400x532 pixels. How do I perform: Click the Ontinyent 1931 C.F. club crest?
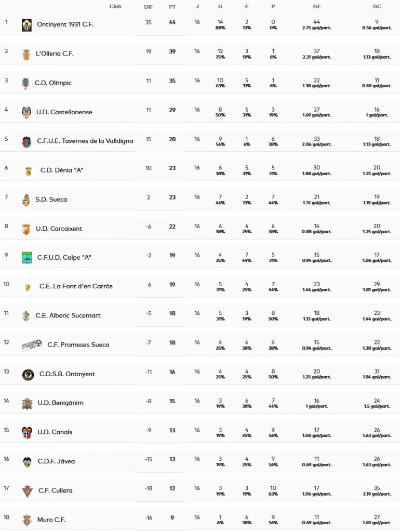(26, 25)
